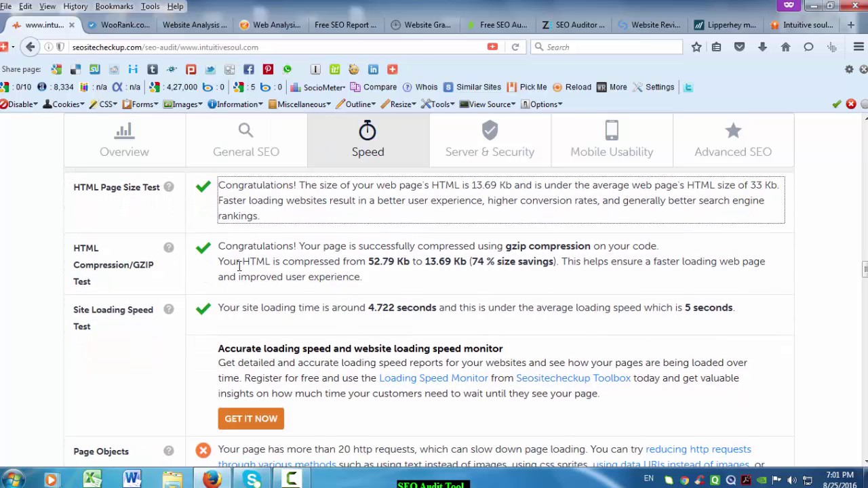Switch to the Overview tab
Image resolution: width=868 pixels, height=488 pixels.
[x=124, y=140]
